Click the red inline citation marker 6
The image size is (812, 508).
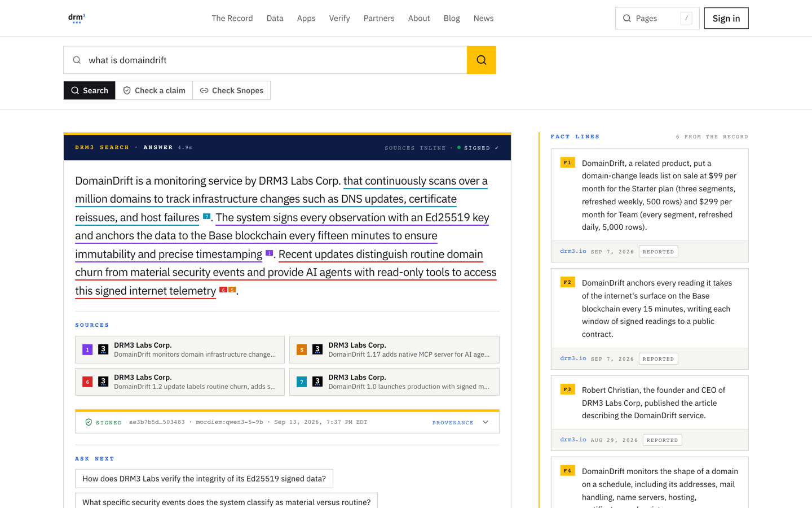[x=223, y=290]
